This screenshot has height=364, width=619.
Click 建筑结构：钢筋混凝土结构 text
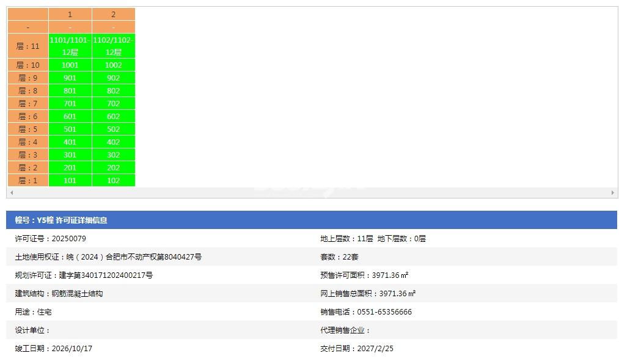tap(59, 293)
